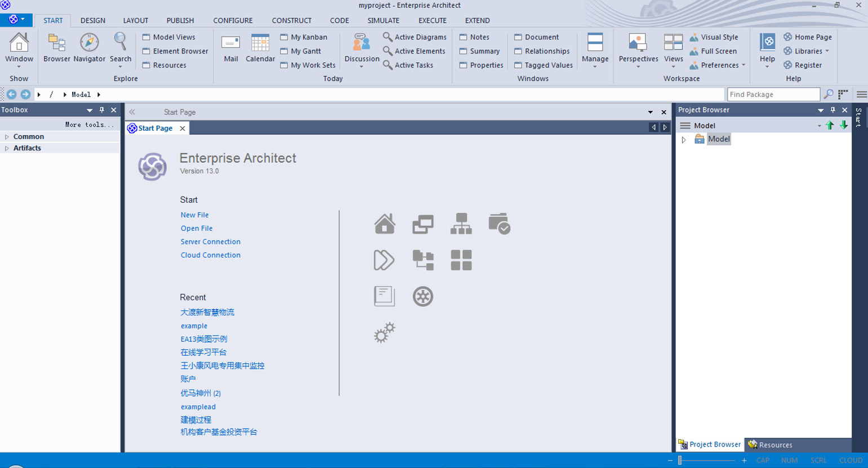Open the Perspectives icon
The height and width of the screenshot is (468, 868).
(x=638, y=43)
